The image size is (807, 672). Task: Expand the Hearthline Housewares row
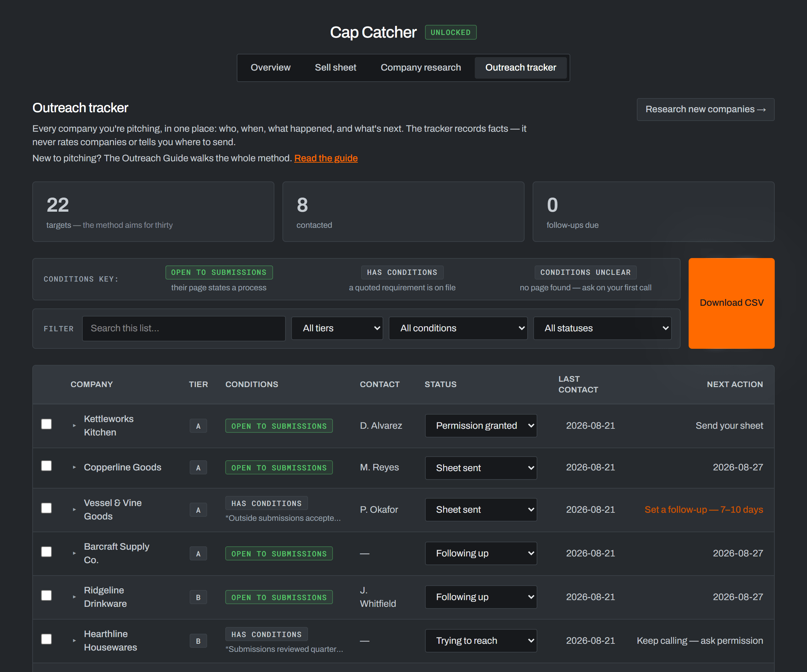(74, 640)
